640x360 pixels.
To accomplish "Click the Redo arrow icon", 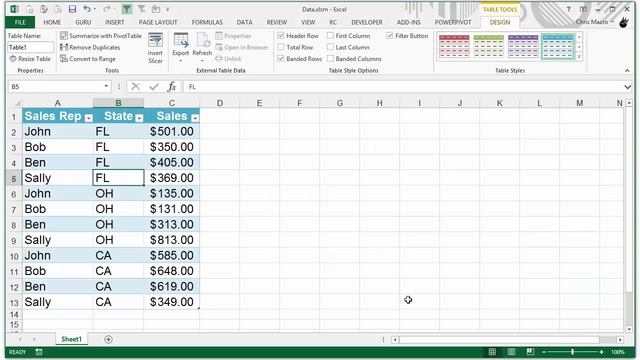I will (107, 9).
